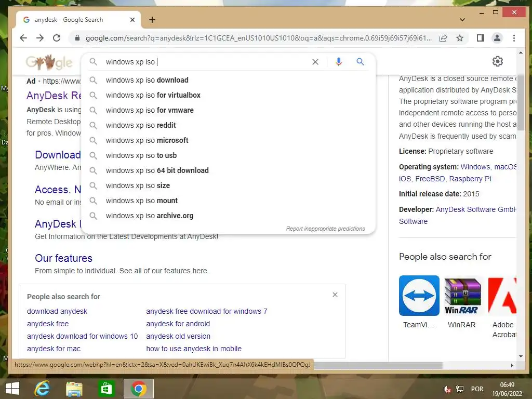Open the Our features sitelink
532x399 pixels.
point(63,258)
